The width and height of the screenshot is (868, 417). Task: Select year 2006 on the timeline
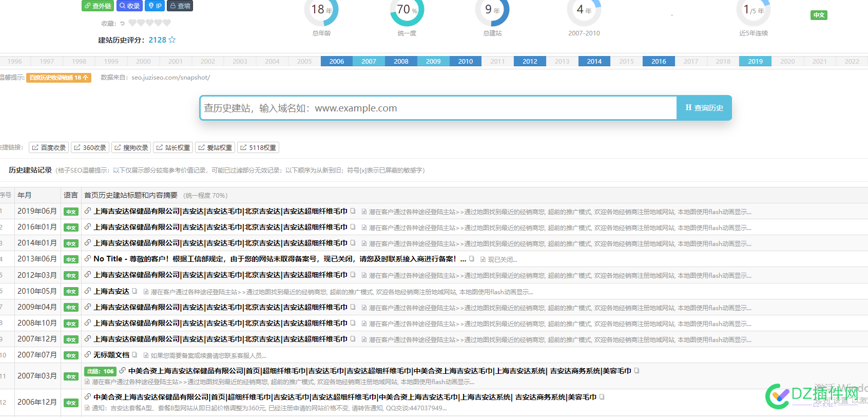click(x=337, y=61)
